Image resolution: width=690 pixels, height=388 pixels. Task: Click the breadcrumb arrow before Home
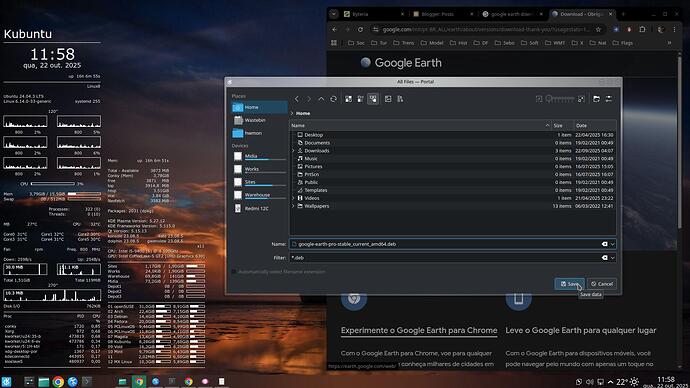292,113
